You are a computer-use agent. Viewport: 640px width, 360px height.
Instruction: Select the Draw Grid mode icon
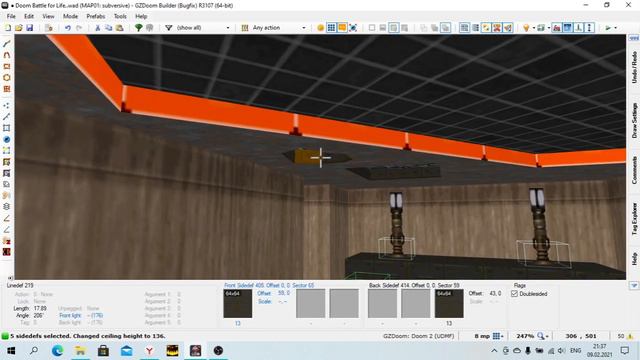click(x=7, y=89)
